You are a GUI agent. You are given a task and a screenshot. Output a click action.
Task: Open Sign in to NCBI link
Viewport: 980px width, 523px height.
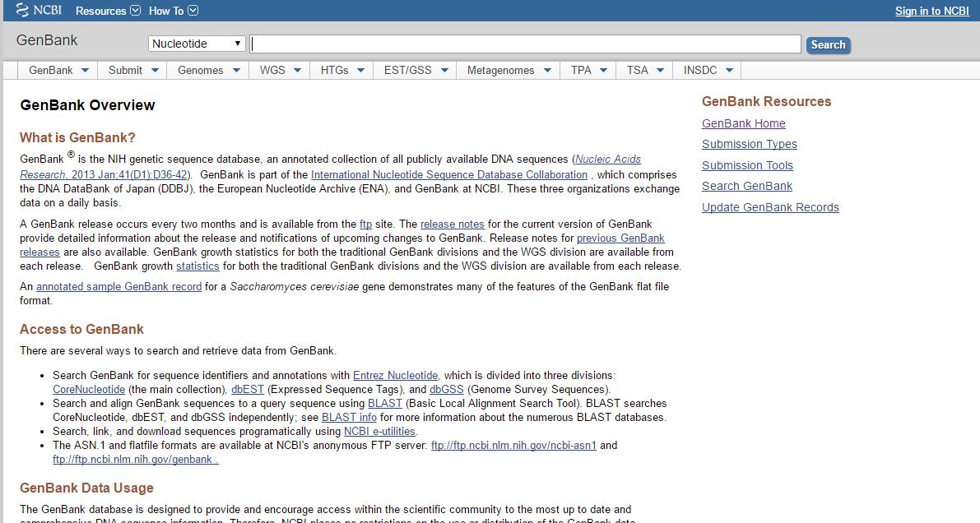click(932, 11)
